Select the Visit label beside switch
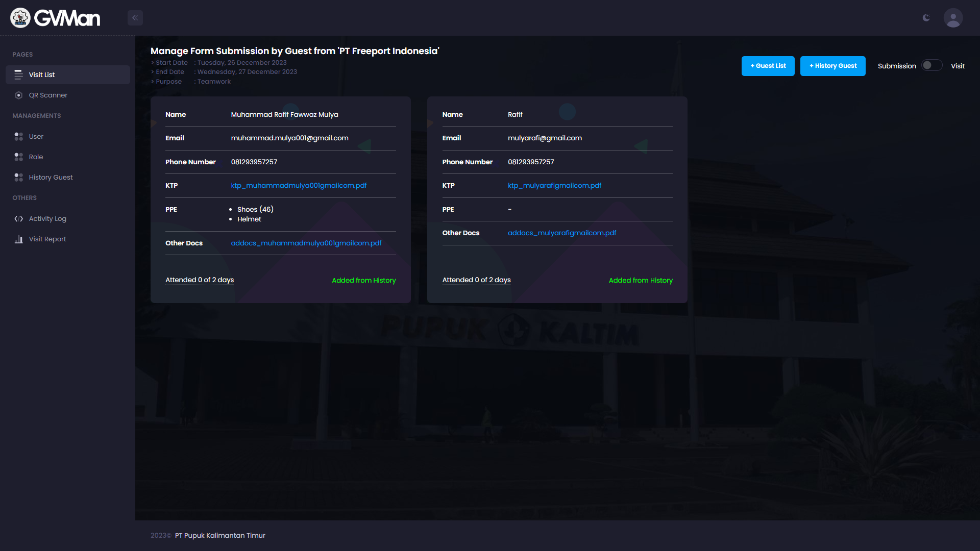 coord(958,66)
